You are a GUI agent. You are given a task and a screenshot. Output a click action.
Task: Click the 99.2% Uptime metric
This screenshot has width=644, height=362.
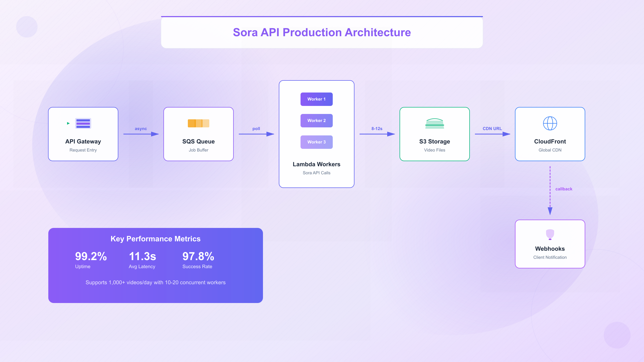(91, 257)
